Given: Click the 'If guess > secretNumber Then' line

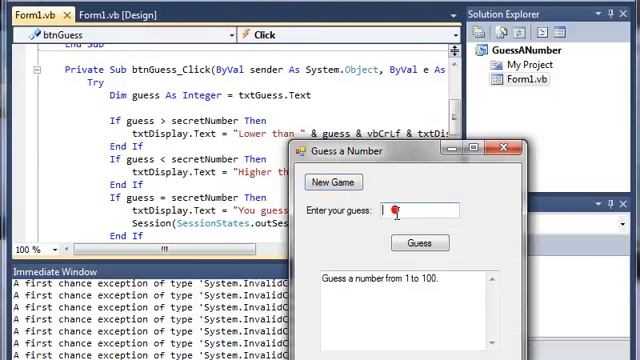Looking at the screenshot, I should tap(188, 121).
